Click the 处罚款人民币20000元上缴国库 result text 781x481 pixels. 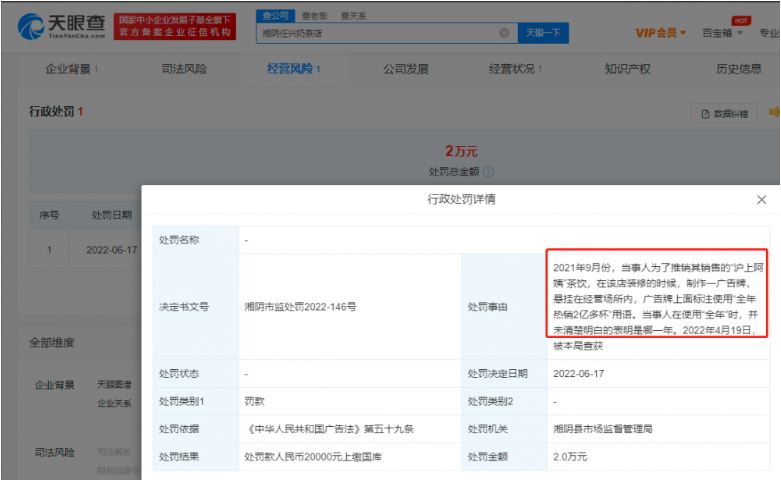[313, 457]
